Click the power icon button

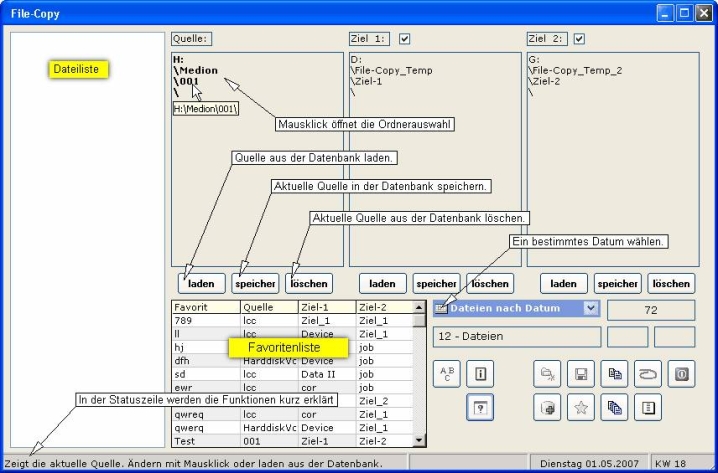[x=680, y=374]
